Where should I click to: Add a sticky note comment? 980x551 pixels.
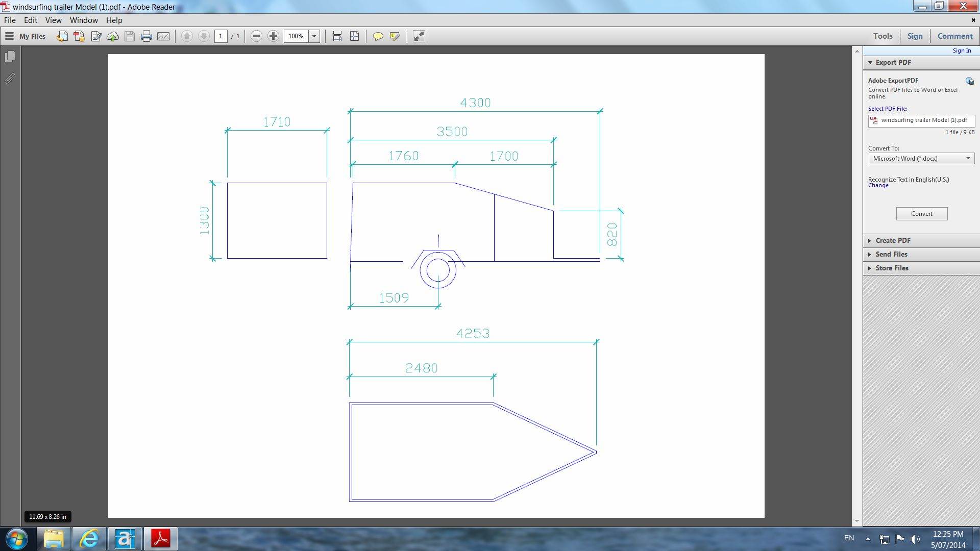click(x=378, y=36)
